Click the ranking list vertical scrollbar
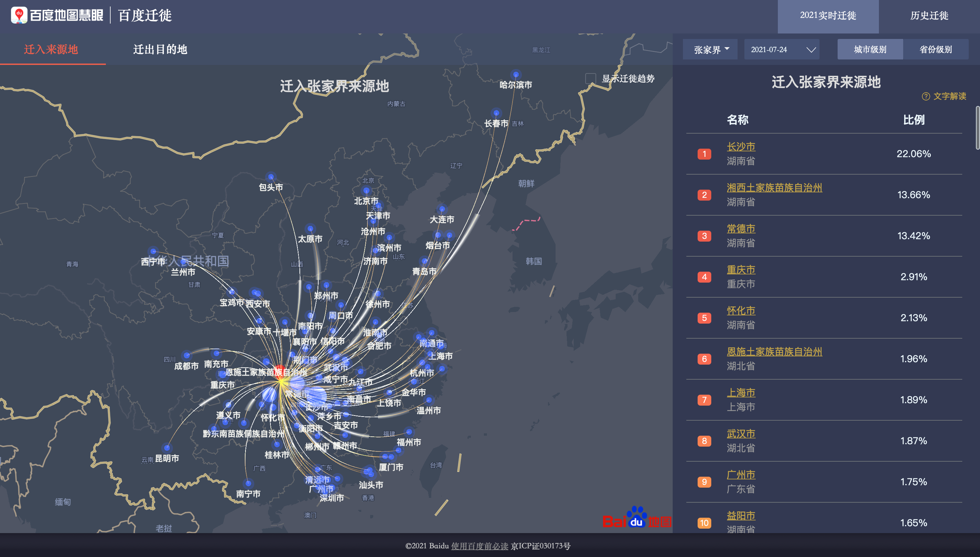The image size is (980, 557). [x=978, y=128]
